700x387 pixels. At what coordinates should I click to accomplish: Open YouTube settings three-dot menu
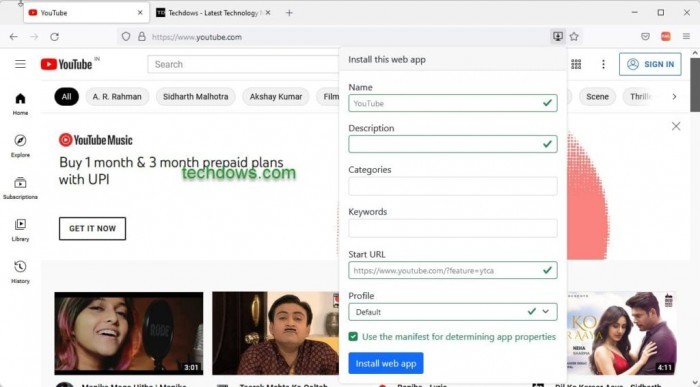[603, 64]
